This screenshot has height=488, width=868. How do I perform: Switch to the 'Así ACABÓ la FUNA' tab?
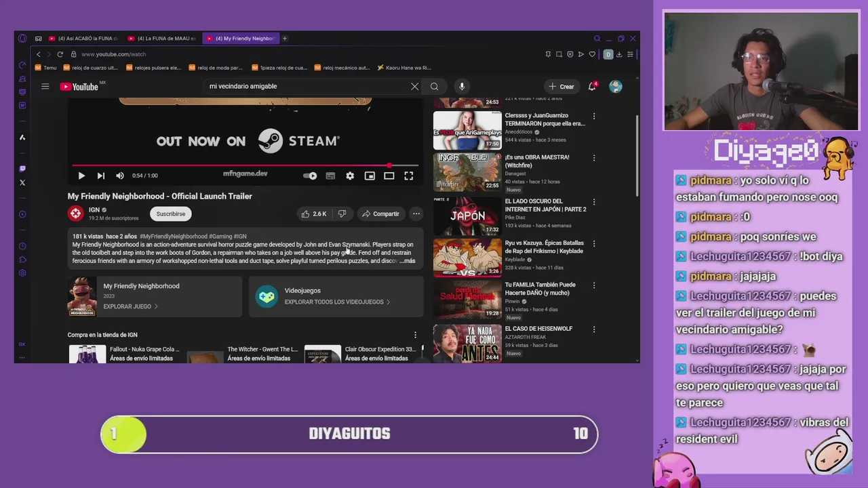85,39
